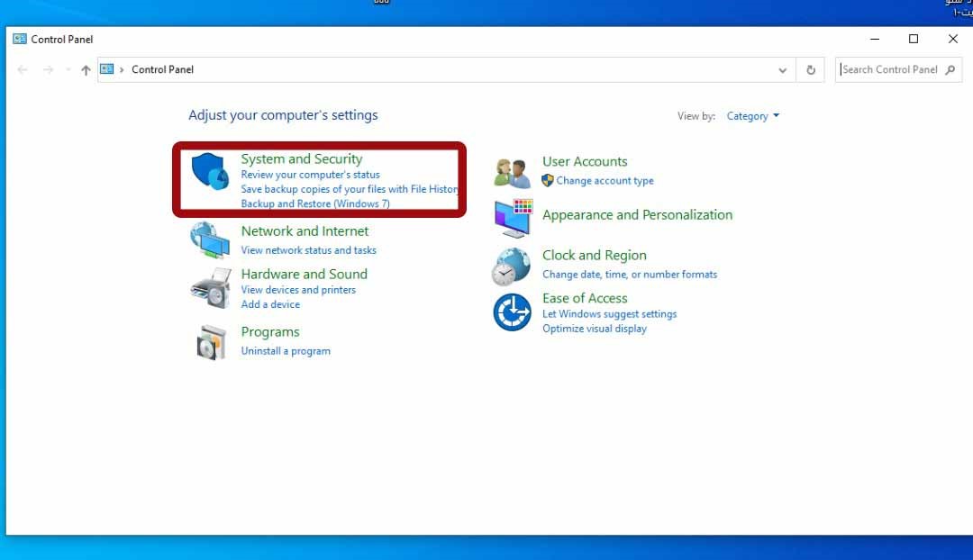Viewport: 973px width, 560px height.
Task: Open Change account type link
Action: click(x=605, y=181)
